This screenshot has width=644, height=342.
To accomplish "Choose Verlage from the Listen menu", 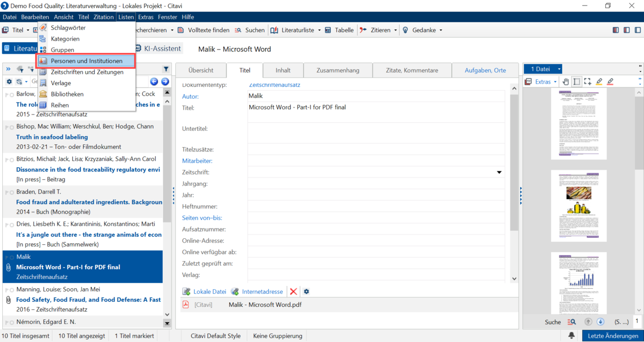I will [87, 83].
